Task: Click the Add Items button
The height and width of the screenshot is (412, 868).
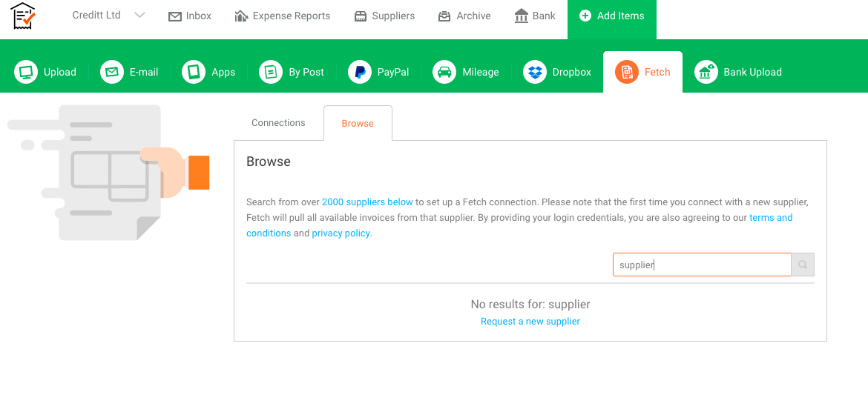Action: [x=611, y=16]
